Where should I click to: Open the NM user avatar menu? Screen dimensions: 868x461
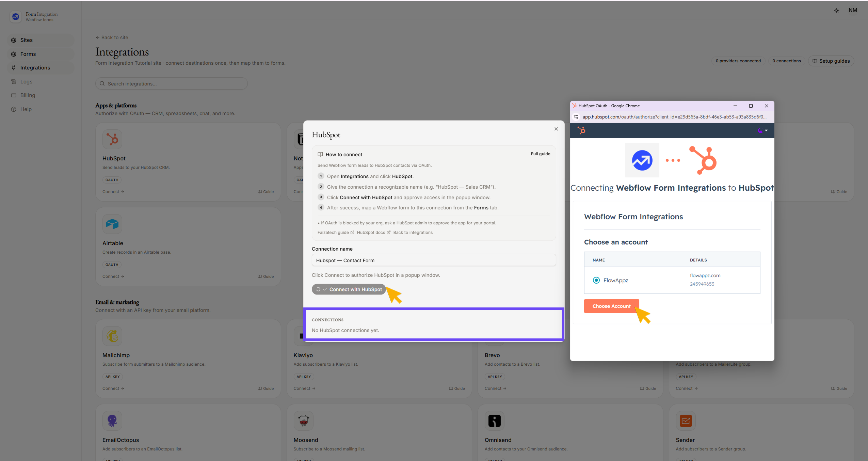click(x=853, y=10)
